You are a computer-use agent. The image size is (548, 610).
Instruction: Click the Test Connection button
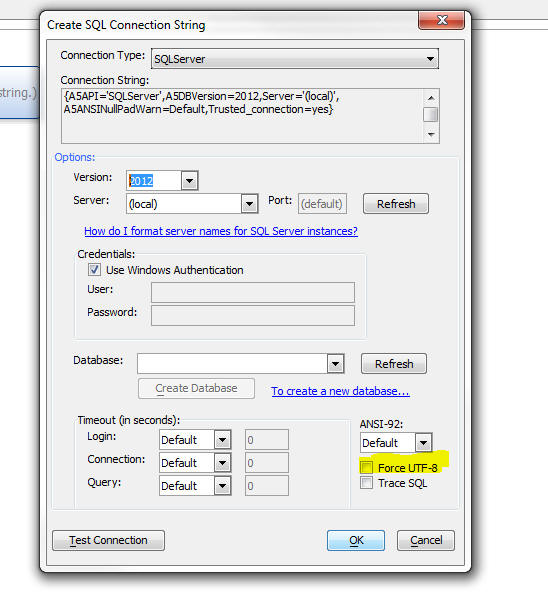coord(109,540)
